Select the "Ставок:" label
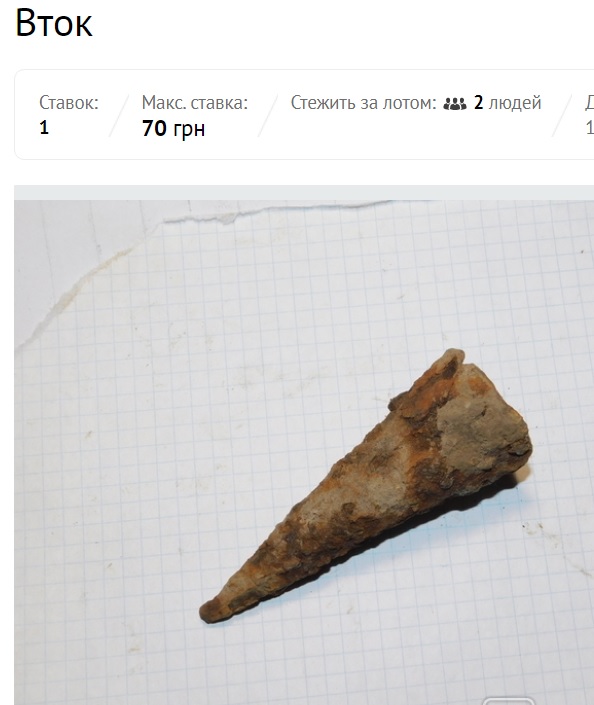Image resolution: width=594 pixels, height=705 pixels. tap(69, 103)
